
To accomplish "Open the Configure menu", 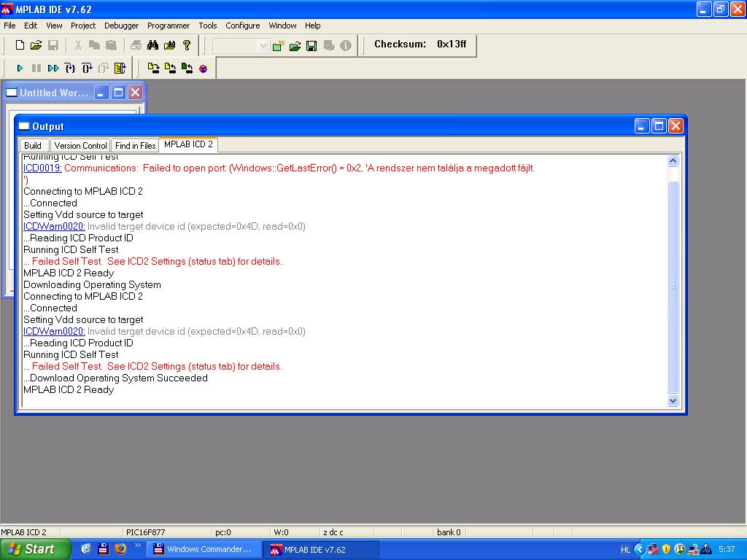I will [x=242, y=26].
